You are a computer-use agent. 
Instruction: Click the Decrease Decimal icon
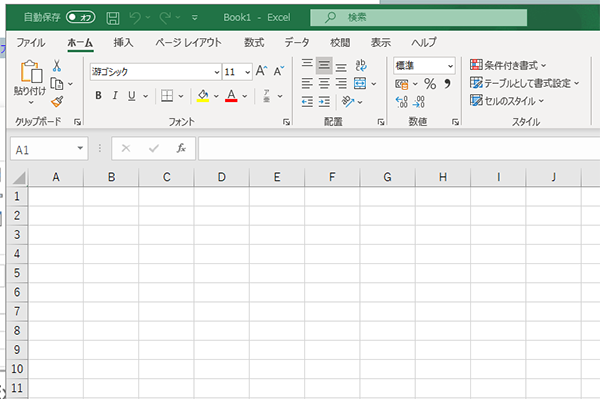tap(419, 102)
